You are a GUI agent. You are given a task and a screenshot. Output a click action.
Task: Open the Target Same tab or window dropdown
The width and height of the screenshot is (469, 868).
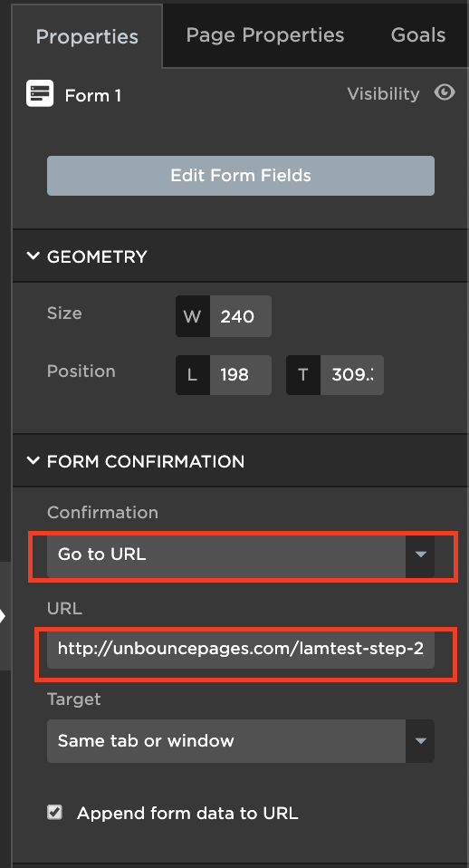(241, 740)
